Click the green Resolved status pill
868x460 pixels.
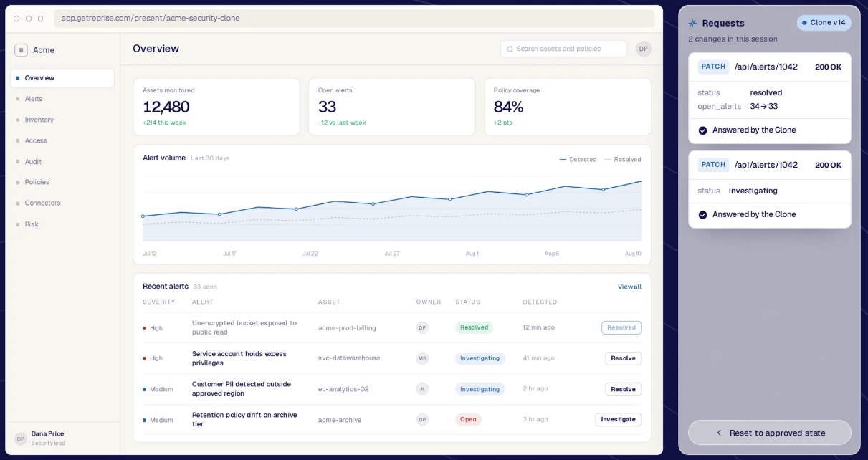[x=474, y=327]
